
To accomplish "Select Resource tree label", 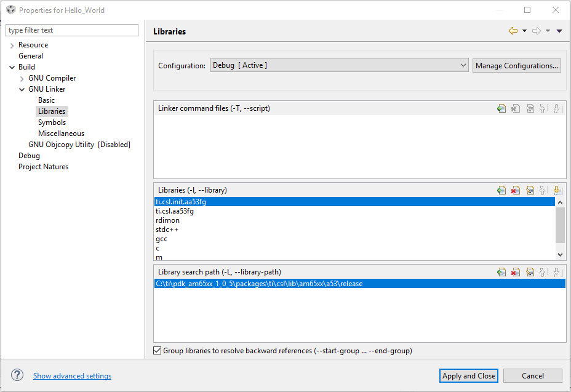I will 33,45.
